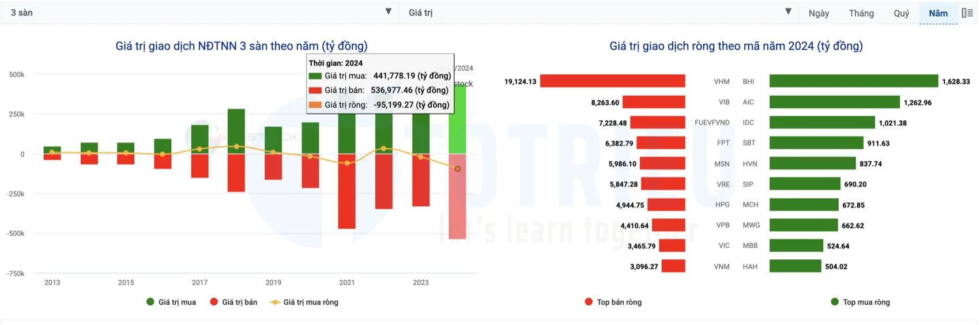Image resolution: width=980 pixels, height=325 pixels.
Task: Open the Giá trị metric dropdown
Action: (594, 12)
